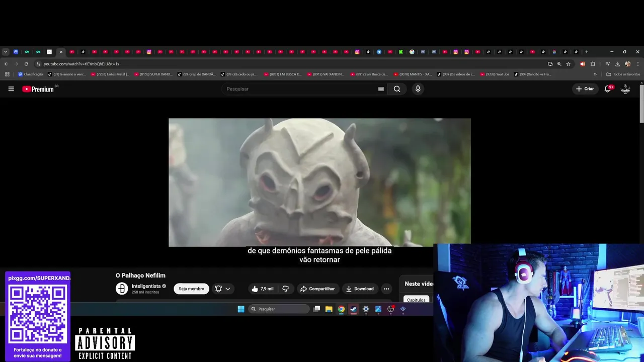Open the install/cast screen icon in address bar
The image size is (644, 362).
pyautogui.click(x=550, y=64)
